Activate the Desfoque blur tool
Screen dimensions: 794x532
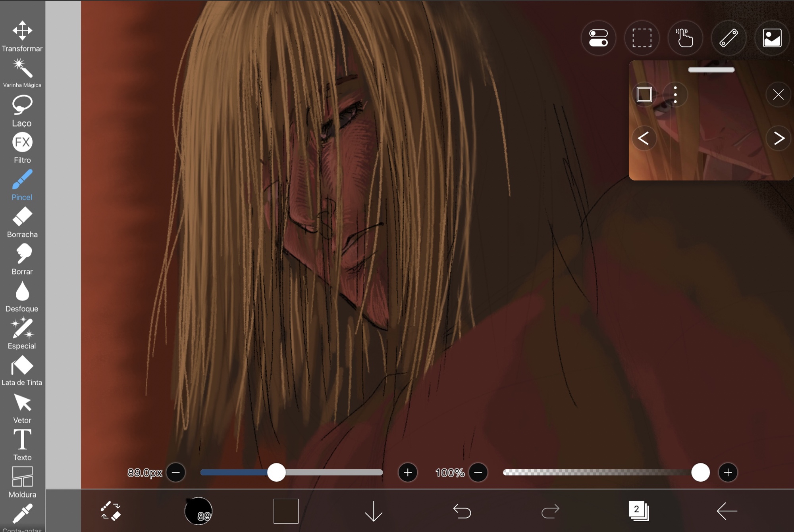pyautogui.click(x=22, y=296)
